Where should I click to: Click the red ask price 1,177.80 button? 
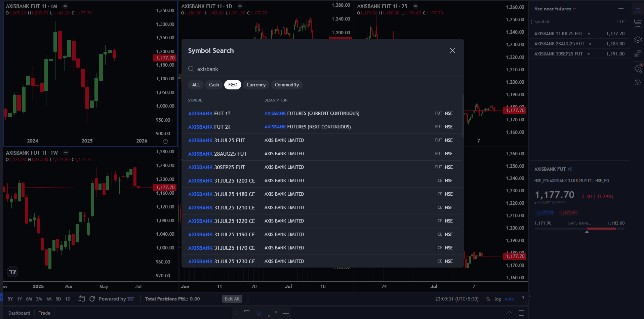pos(569,213)
